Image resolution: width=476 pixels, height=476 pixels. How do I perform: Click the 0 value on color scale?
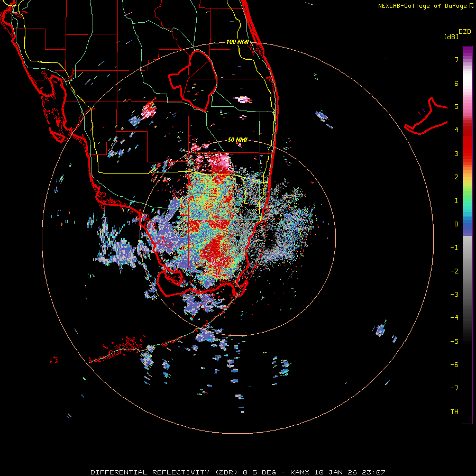pos(456,224)
